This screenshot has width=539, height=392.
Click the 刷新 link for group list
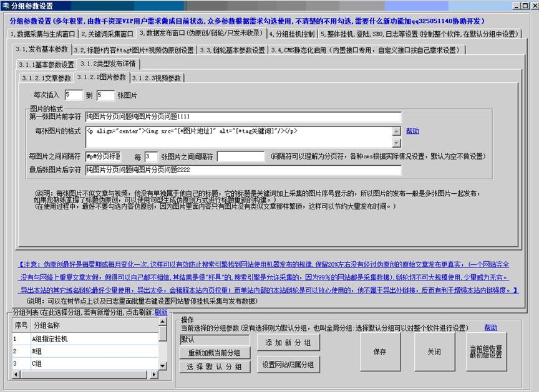click(x=161, y=312)
